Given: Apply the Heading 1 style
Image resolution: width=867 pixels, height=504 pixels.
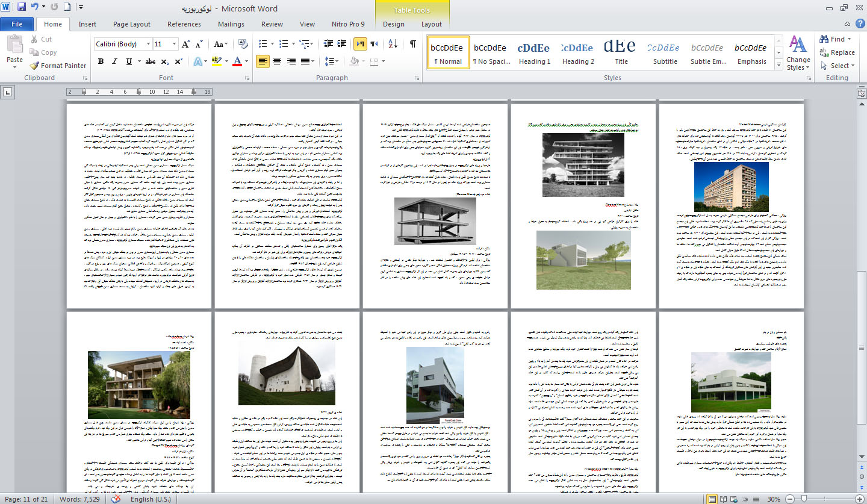Looking at the screenshot, I should pyautogui.click(x=534, y=53).
